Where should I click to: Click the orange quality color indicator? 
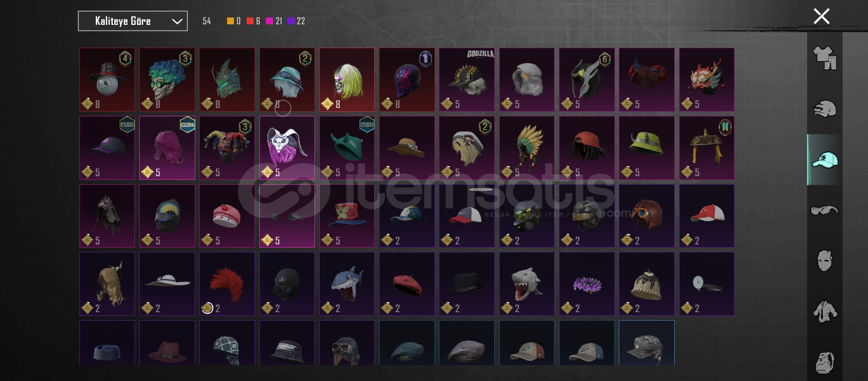point(230,21)
